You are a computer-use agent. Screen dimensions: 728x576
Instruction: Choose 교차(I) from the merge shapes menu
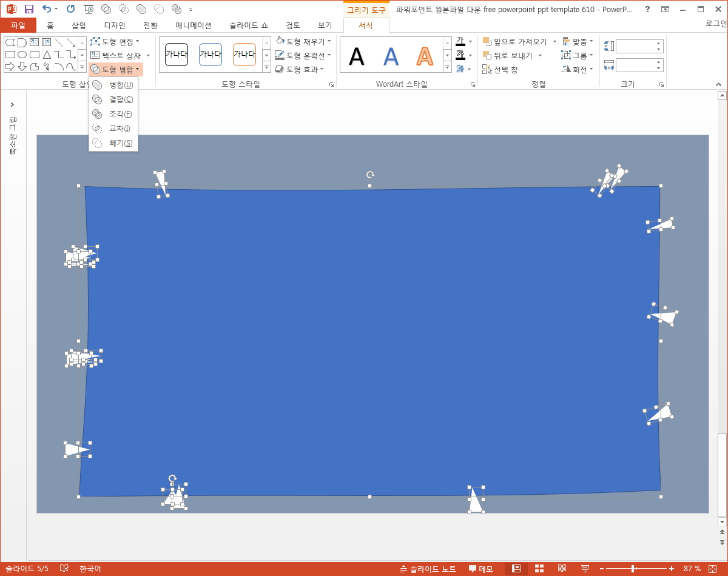(x=113, y=129)
